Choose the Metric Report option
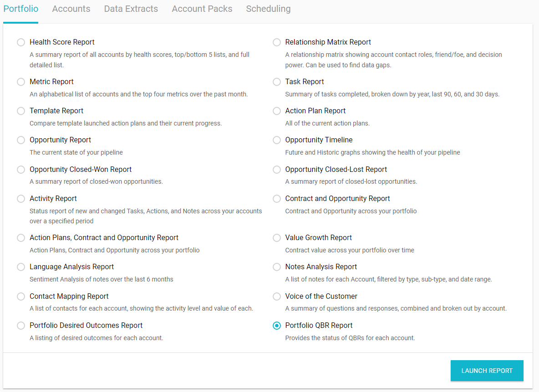Viewport: 539px width, 392px height. (x=21, y=82)
